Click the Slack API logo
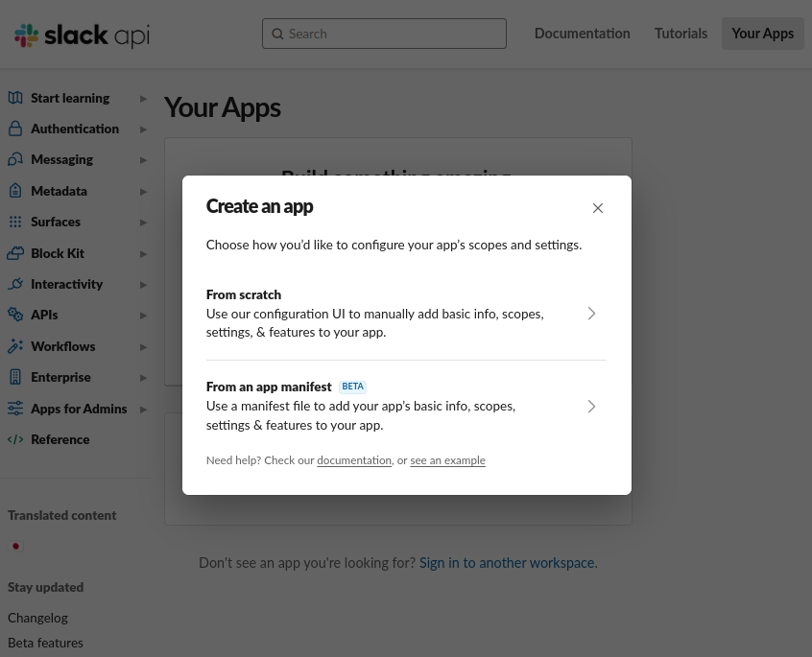Screen dimensions: 812x657 [x=82, y=35]
